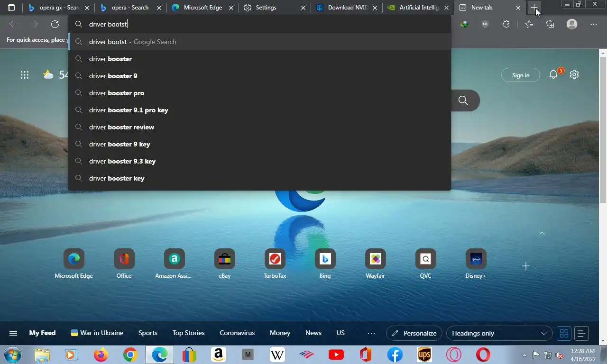The height and width of the screenshot is (364, 607).
Task: Select suggestion 'driver booster'
Action: click(259, 59)
